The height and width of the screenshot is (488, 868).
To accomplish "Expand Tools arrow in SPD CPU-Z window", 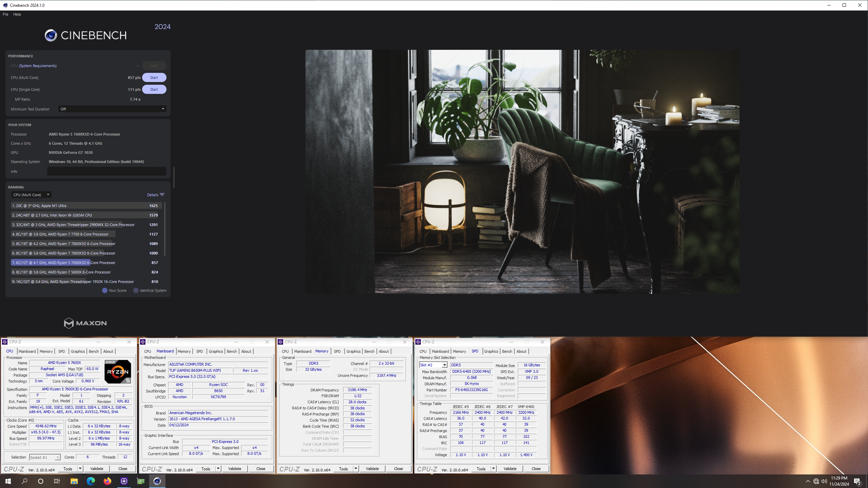I will pyautogui.click(x=493, y=469).
